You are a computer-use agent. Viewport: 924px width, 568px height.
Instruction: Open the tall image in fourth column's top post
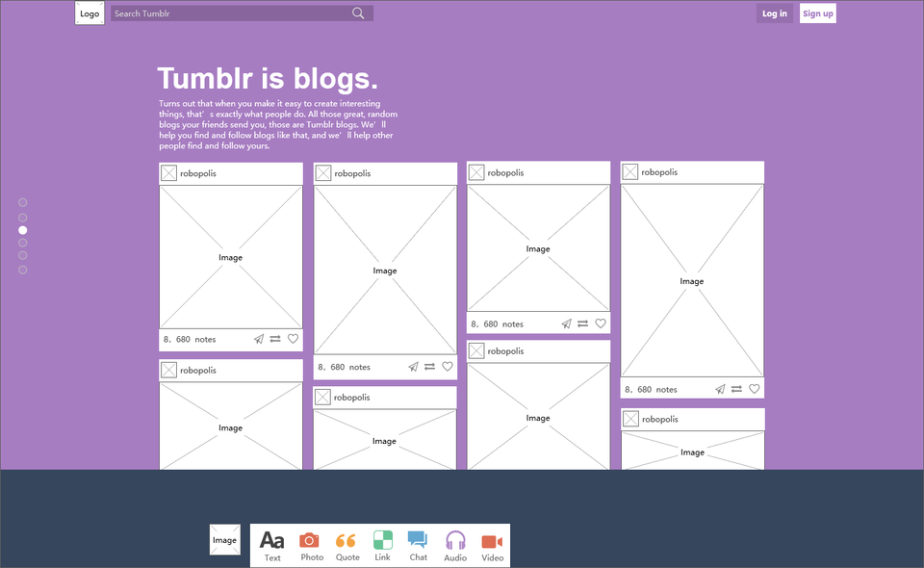[692, 281]
